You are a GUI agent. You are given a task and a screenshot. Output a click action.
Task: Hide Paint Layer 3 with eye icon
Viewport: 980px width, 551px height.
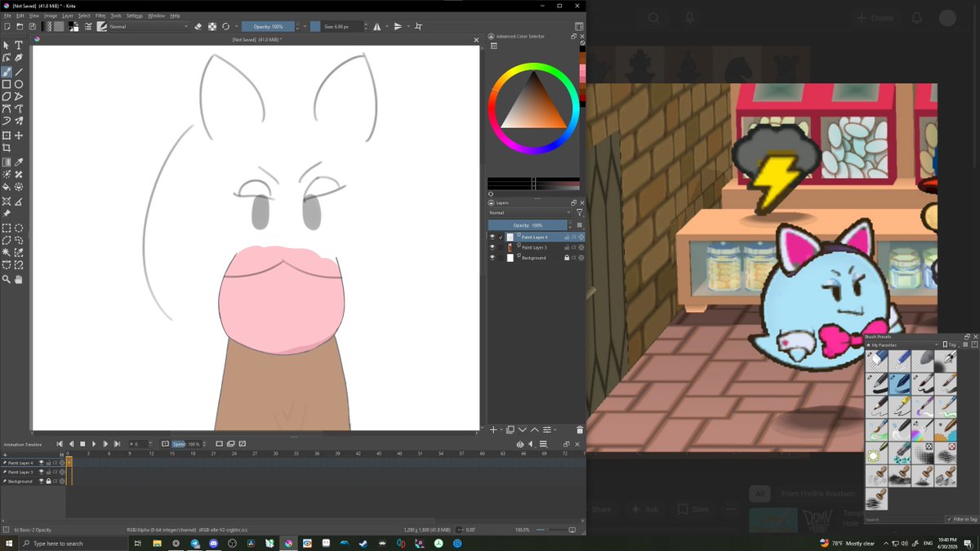point(492,247)
